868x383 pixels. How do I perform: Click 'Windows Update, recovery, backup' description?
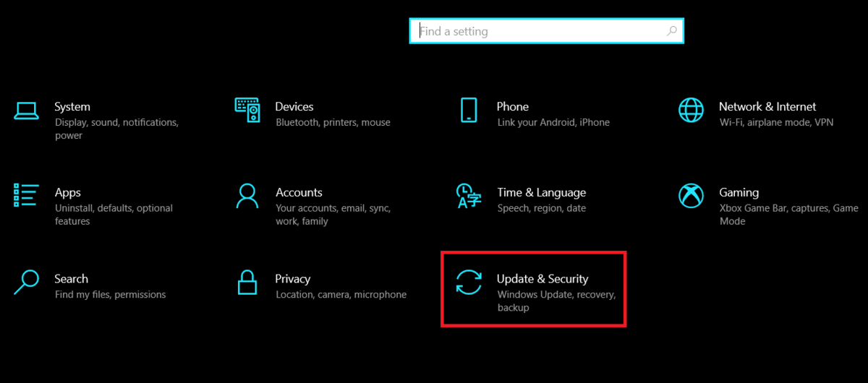coord(556,301)
